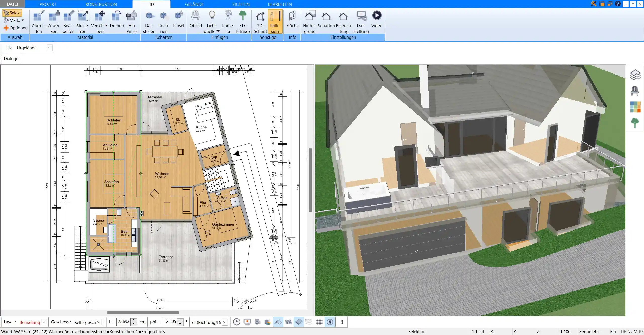The height and width of the screenshot is (335, 644).
Task: Click the camera icon in the bottom toolbar
Action: pyautogui.click(x=257, y=322)
